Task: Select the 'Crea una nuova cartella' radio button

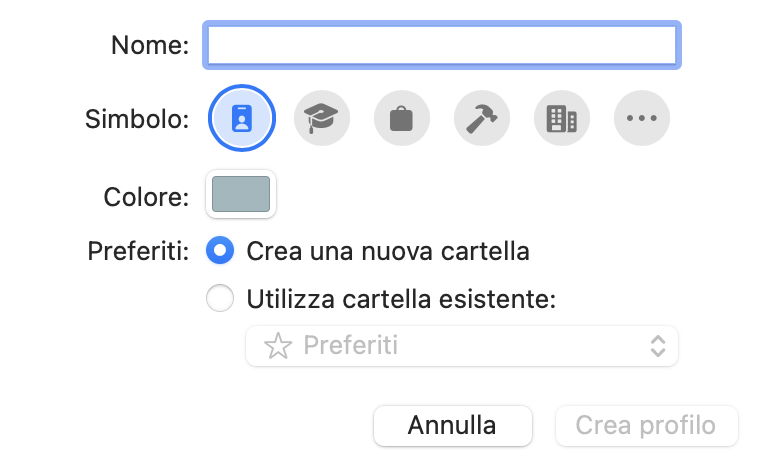Action: (x=220, y=250)
